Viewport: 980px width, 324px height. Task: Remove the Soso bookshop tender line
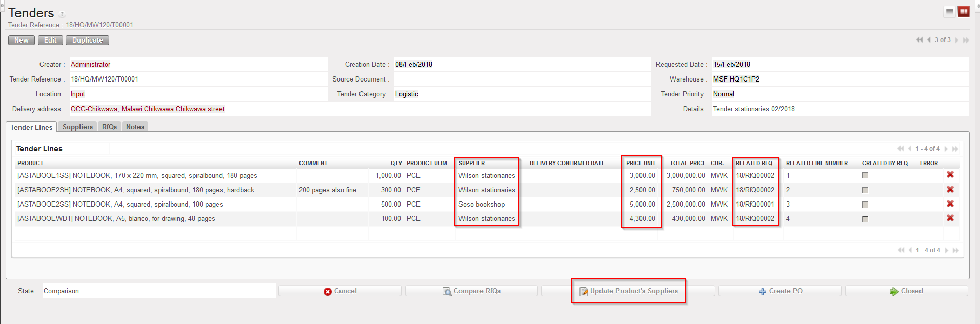(x=950, y=204)
